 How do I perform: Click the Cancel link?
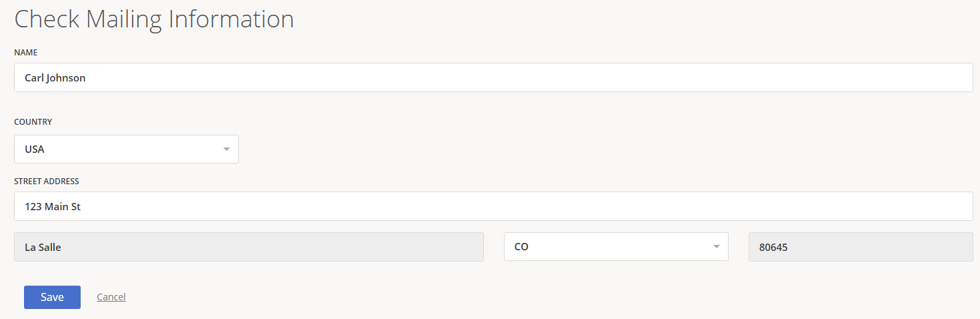(111, 297)
